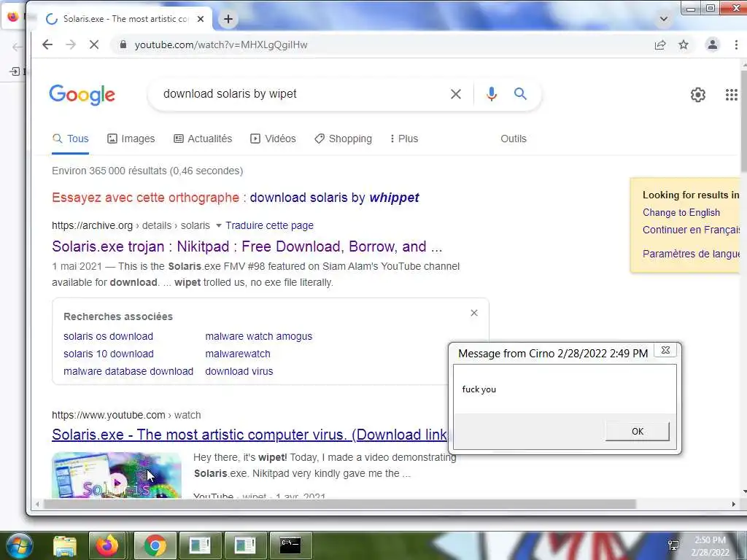Click 'malwarewatch' related search
747x560 pixels.
point(238,354)
